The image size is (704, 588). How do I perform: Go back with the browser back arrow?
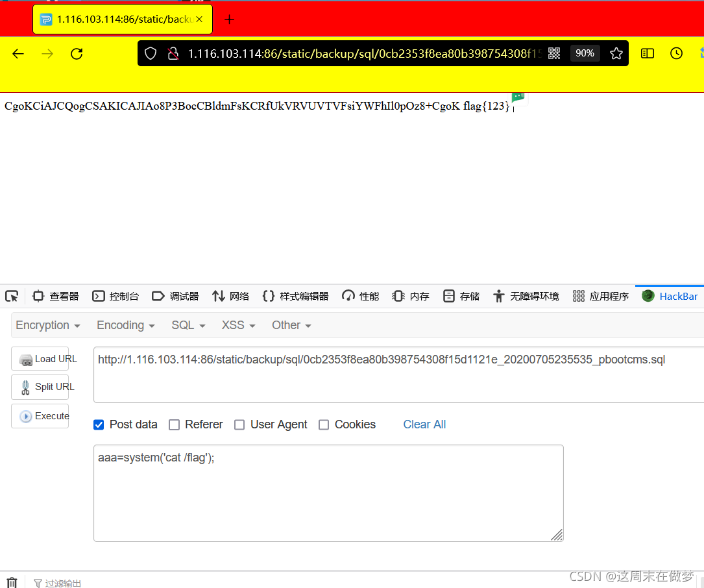[18, 54]
